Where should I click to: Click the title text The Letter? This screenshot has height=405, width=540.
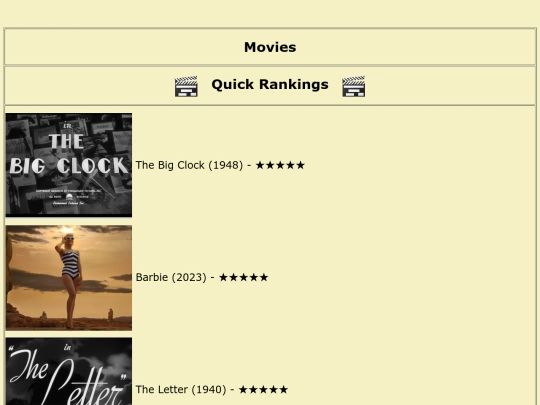[x=162, y=390]
